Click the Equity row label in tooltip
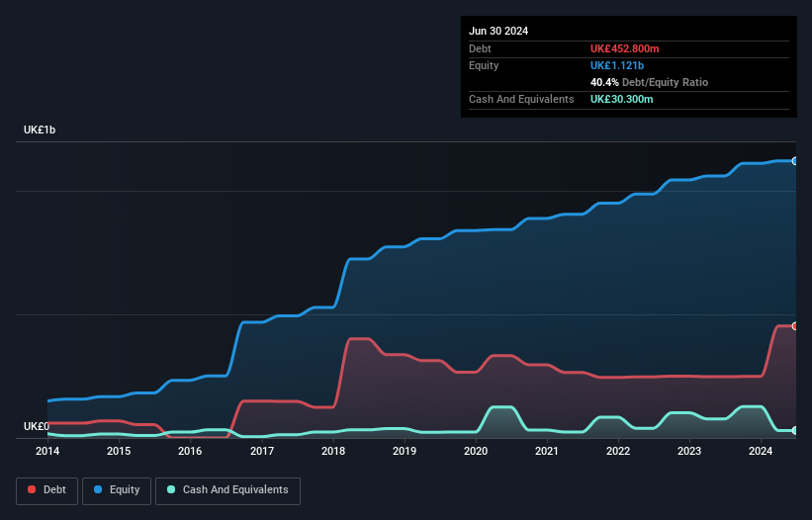This screenshot has width=812, height=520. click(484, 65)
